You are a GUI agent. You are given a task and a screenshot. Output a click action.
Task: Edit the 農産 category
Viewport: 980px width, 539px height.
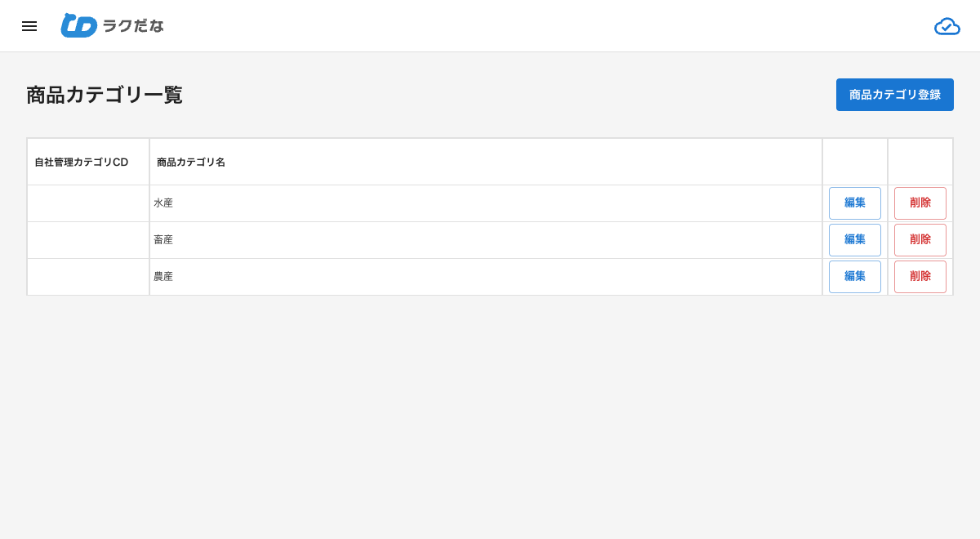coord(855,277)
